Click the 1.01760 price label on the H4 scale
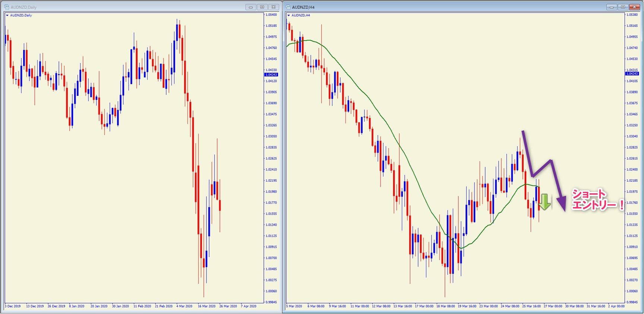Screen dimensions: 644x314 (x=632, y=203)
